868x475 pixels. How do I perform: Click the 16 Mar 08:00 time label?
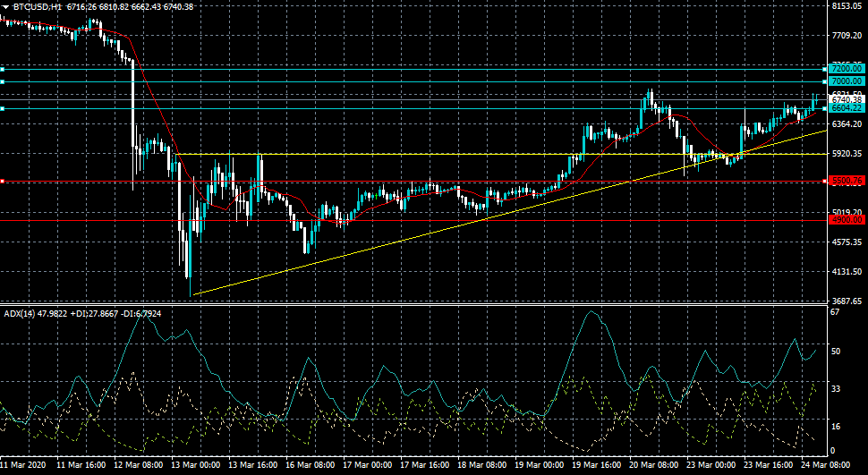point(311,465)
